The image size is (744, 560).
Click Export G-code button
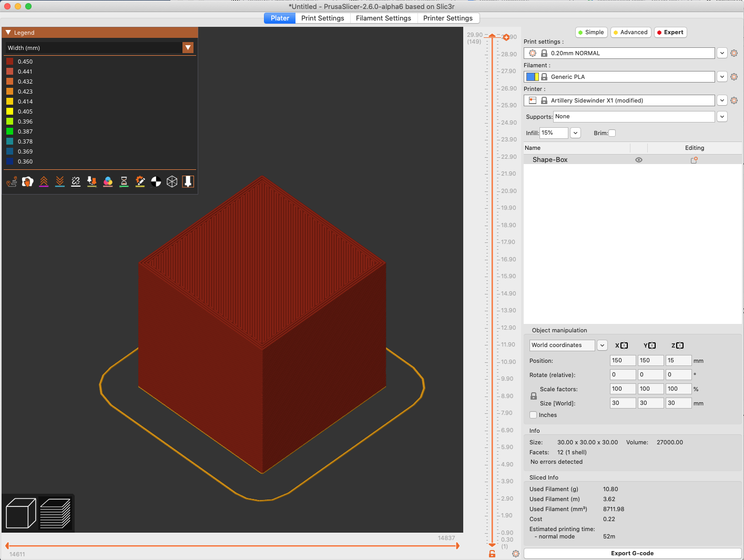tap(633, 553)
